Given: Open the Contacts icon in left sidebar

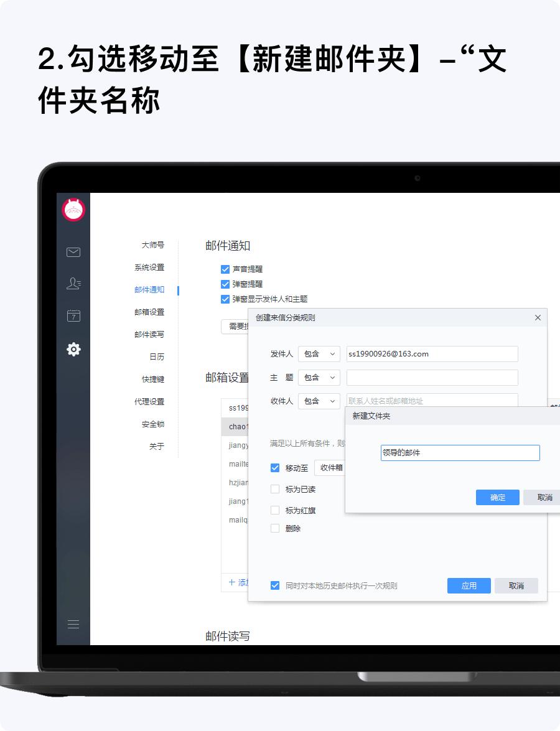Looking at the screenshot, I should (x=73, y=283).
